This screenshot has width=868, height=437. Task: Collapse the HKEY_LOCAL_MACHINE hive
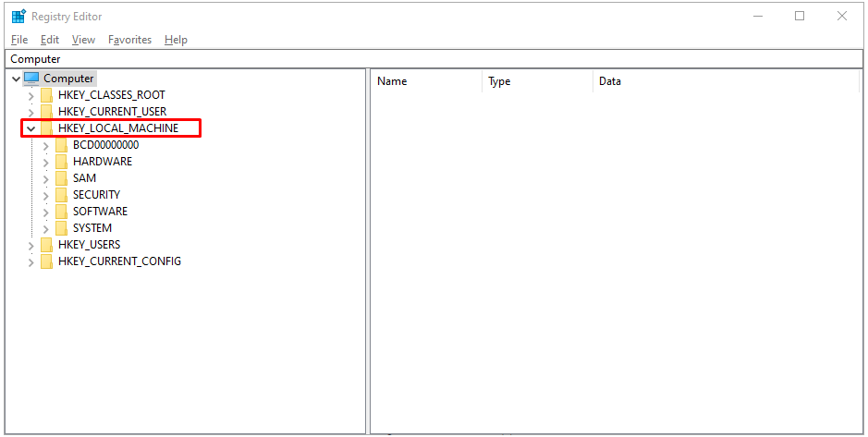pyautogui.click(x=31, y=128)
